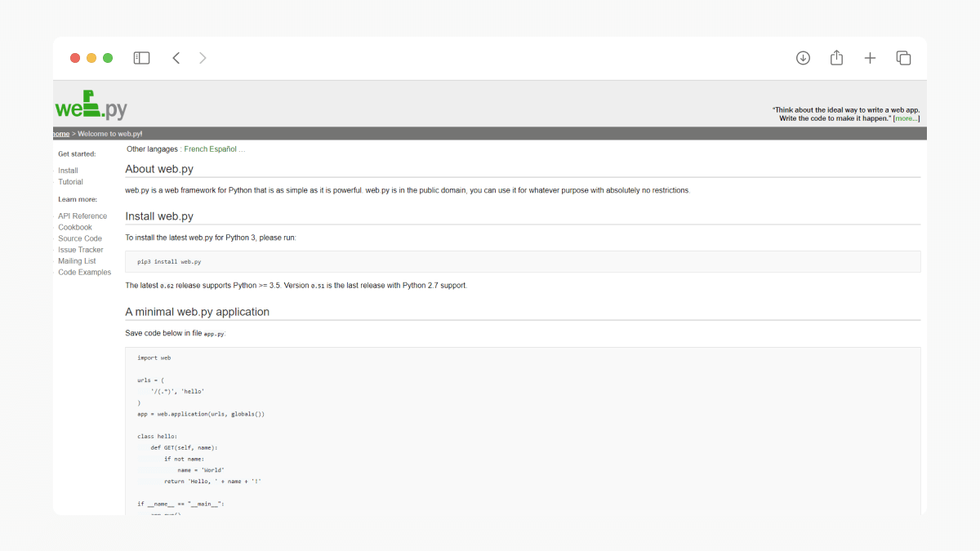
Task: Click the Save code below in file text
Action: pyautogui.click(x=163, y=333)
